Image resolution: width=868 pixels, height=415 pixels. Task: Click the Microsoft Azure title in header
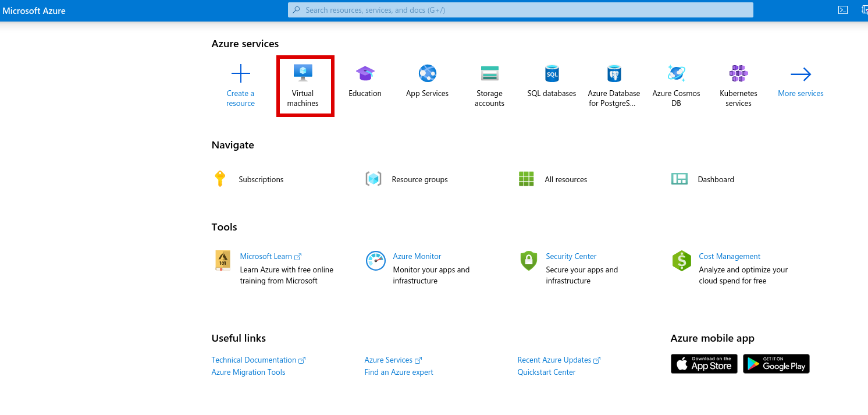point(34,10)
